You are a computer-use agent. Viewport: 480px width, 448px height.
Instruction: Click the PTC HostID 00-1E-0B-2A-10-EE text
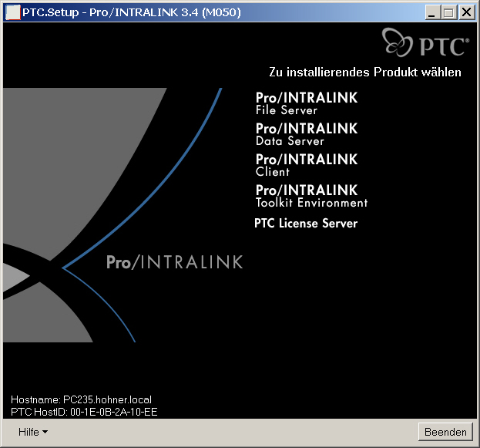click(84, 412)
